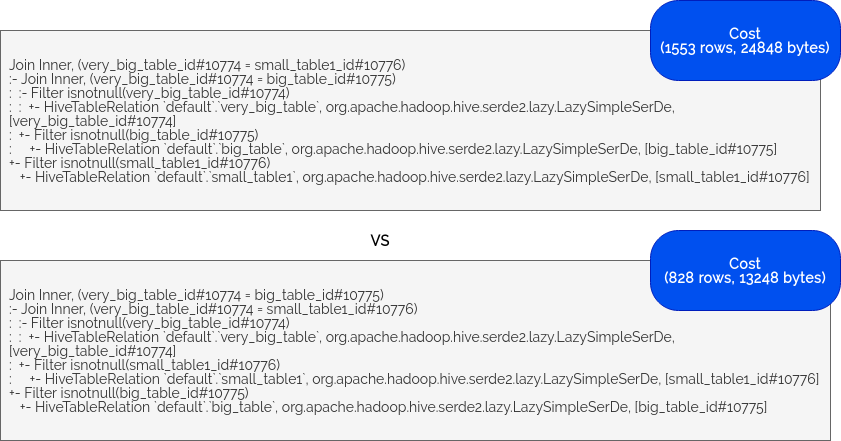Click the blue Cost 828 rows badge
This screenshot has height=441, width=841.
[745, 270]
